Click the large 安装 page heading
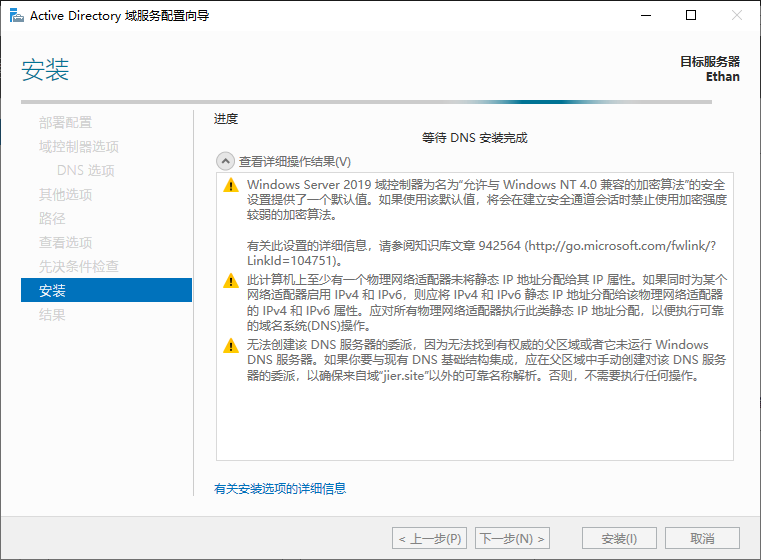 click(x=45, y=69)
